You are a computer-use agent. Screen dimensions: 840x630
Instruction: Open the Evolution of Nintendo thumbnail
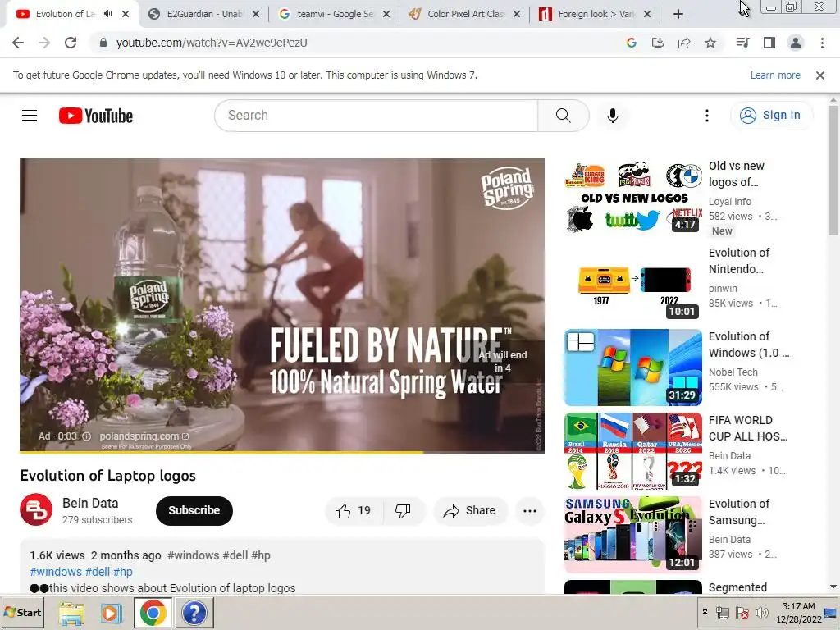[633, 283]
